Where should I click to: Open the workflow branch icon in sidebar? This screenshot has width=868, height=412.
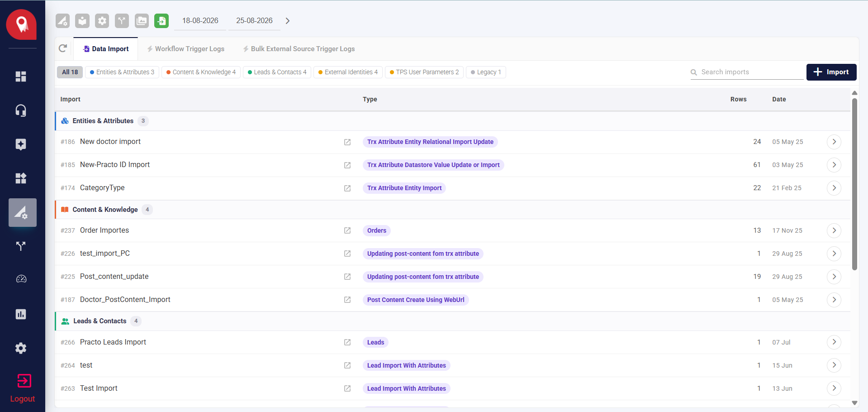click(21, 246)
